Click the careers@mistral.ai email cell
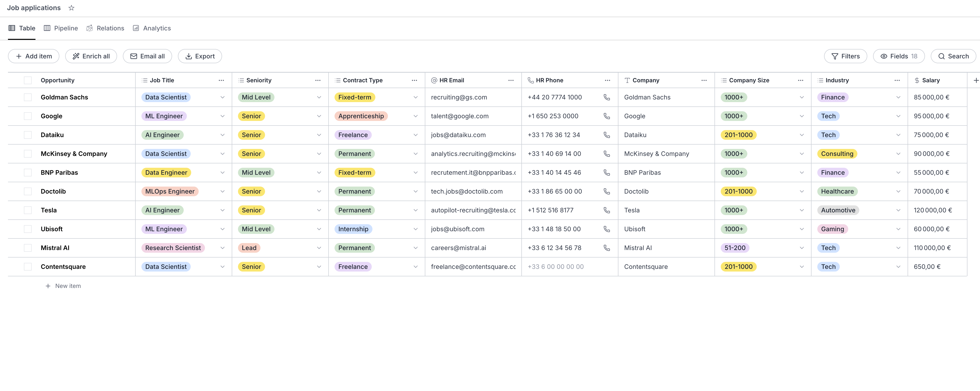Screen dimensions: 980x391 473,248
